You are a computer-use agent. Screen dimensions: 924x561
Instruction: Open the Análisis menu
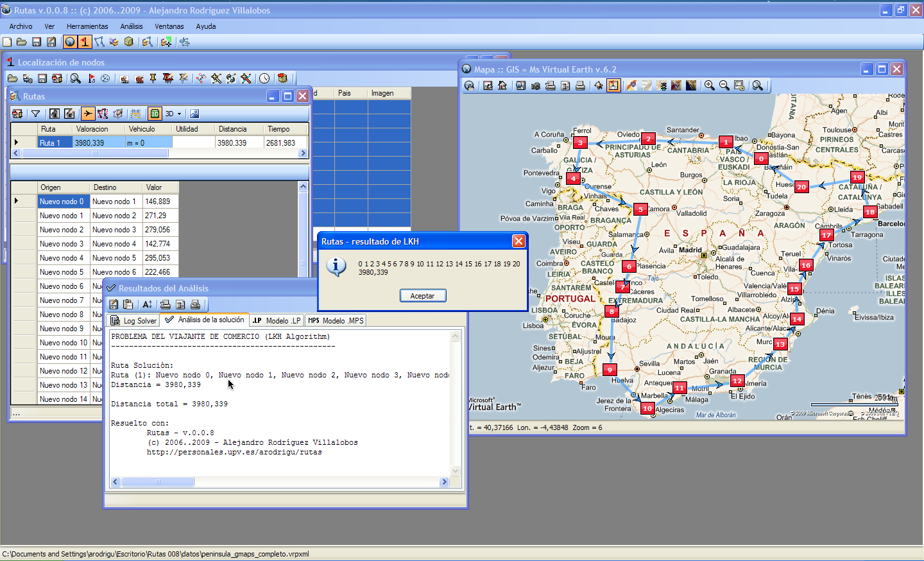point(132,26)
